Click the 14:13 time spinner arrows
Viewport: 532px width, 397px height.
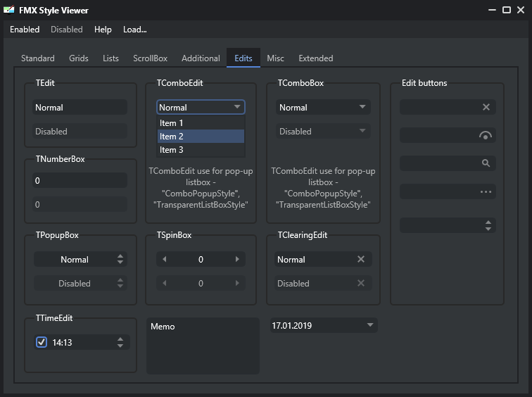click(x=120, y=342)
